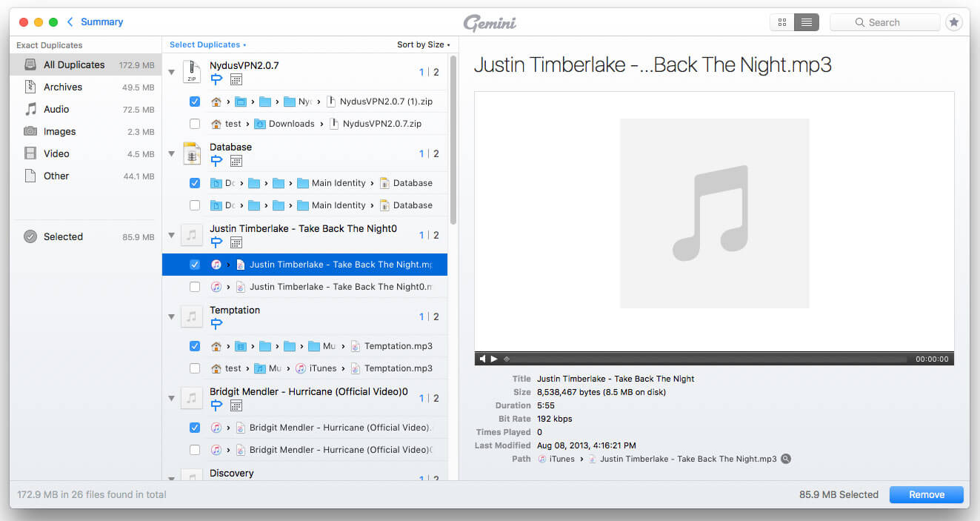Click the Search field

(x=884, y=22)
